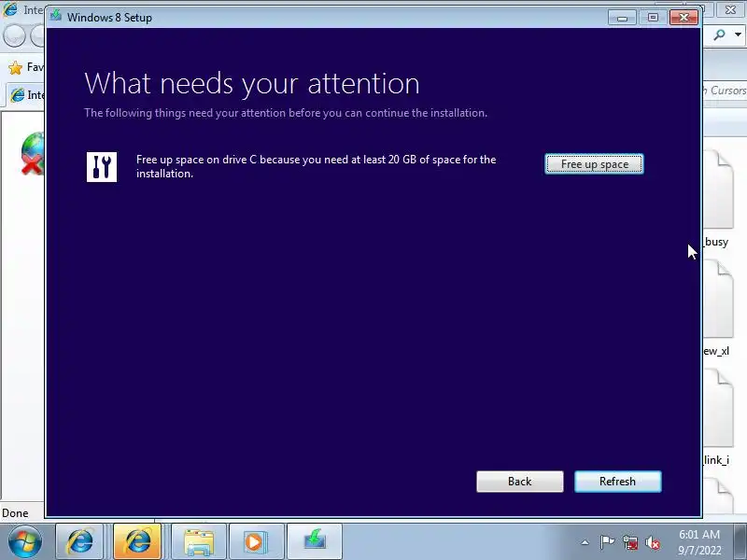Click the Show desktop strip
This screenshot has width=747, height=560.
[x=740, y=541]
